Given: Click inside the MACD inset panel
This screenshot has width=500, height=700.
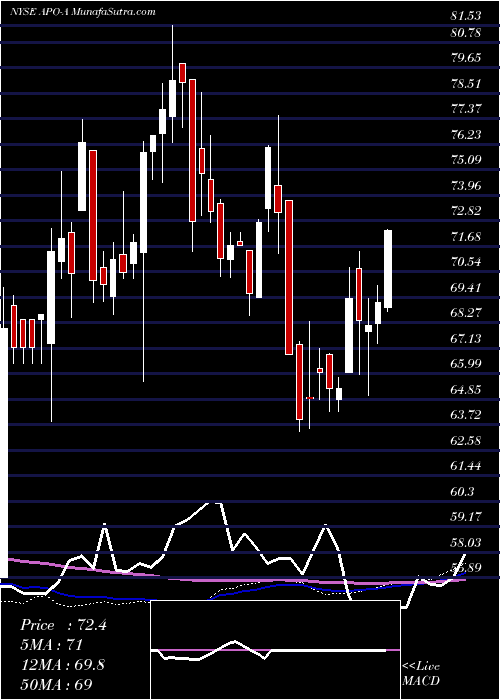Looking at the screenshot, I should click(275, 650).
